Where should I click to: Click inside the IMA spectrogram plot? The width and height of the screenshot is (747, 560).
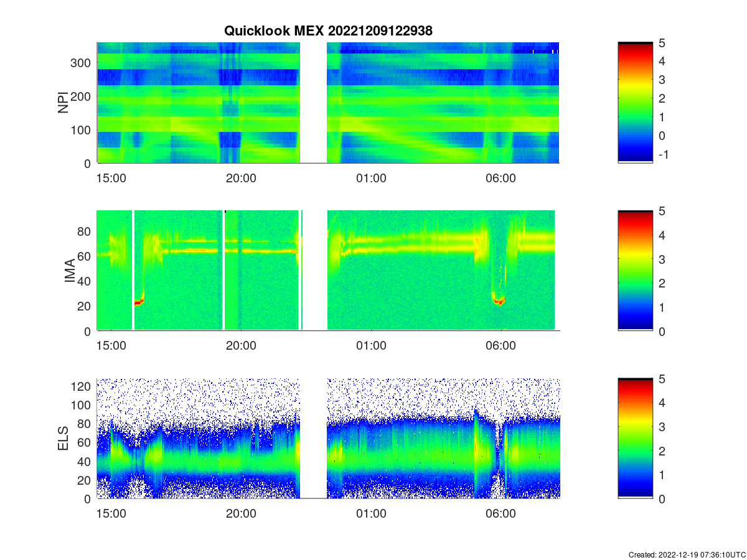click(x=328, y=271)
